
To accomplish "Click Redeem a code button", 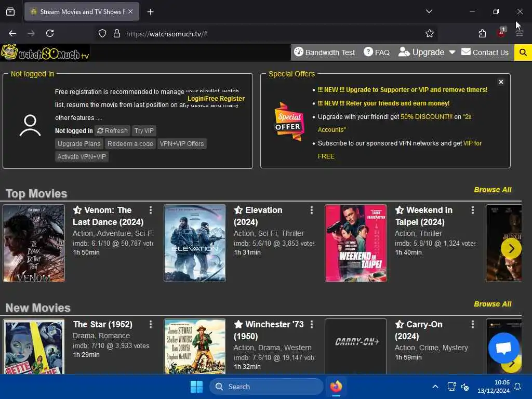I will coord(130,144).
